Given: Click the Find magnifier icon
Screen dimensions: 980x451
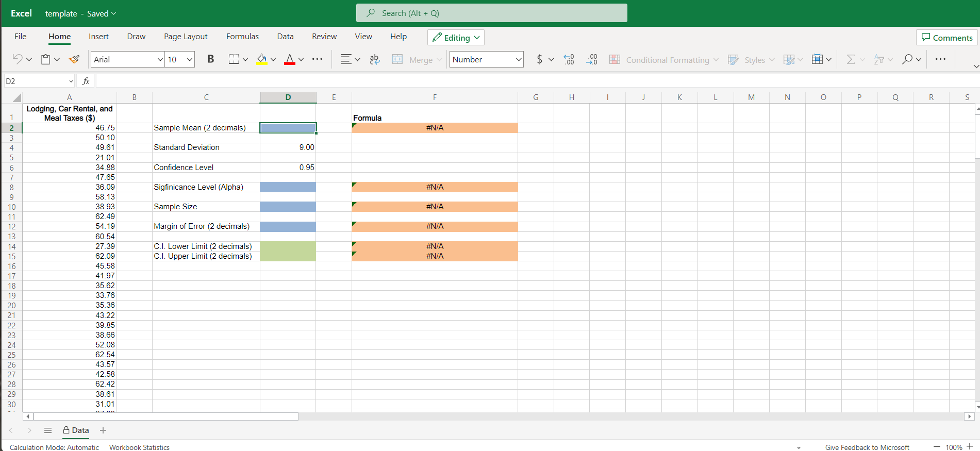Looking at the screenshot, I should click(x=907, y=59).
